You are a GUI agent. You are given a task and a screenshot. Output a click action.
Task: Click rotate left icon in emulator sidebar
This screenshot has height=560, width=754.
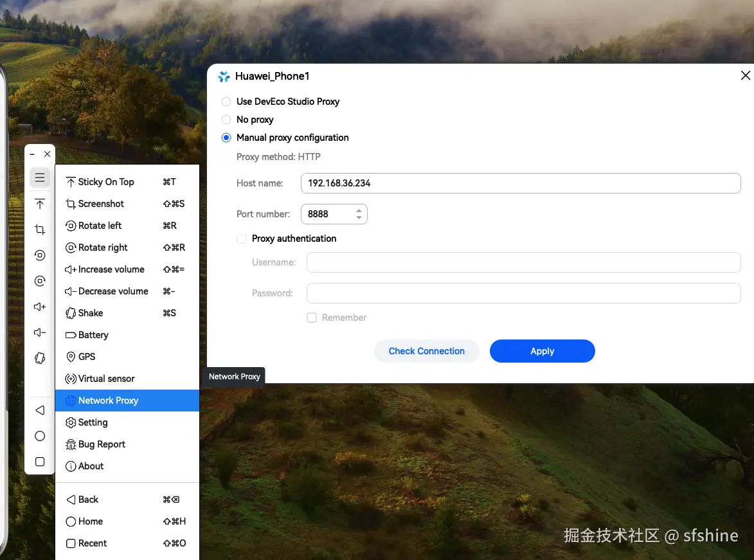point(40,255)
